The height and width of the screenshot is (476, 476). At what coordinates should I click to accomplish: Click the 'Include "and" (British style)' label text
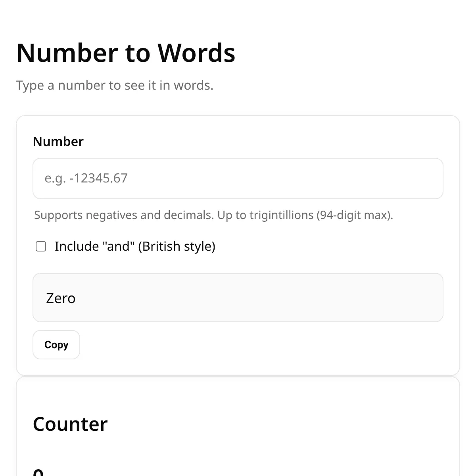[x=135, y=246]
